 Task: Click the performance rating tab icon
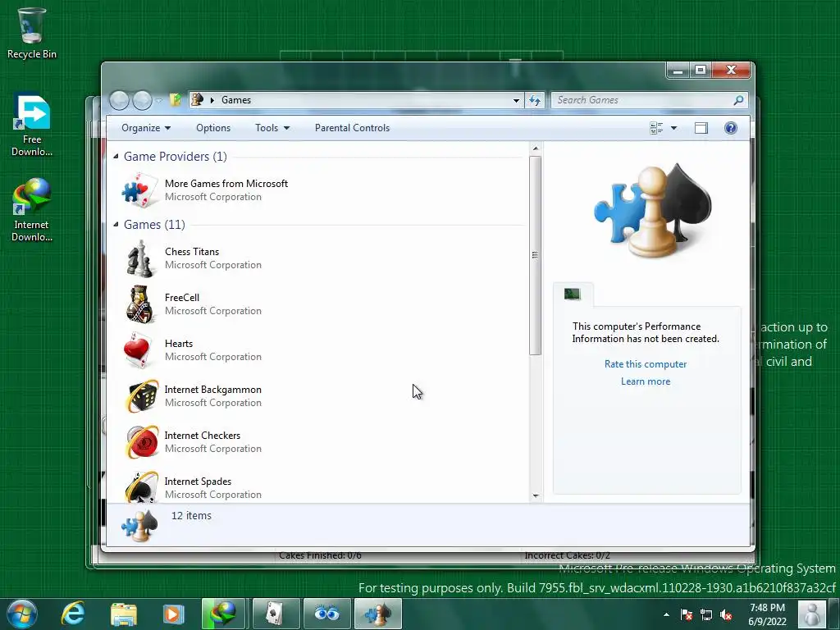coord(572,294)
